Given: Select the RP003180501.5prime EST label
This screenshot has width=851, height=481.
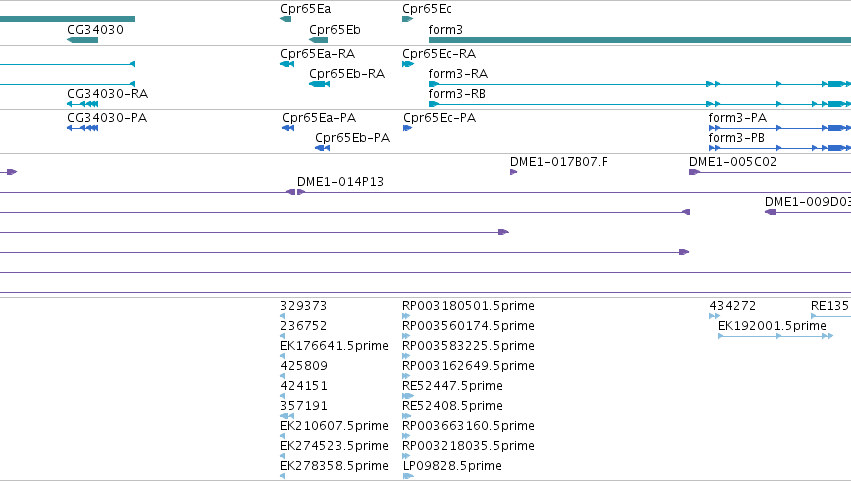Looking at the screenshot, I should click(x=468, y=306).
